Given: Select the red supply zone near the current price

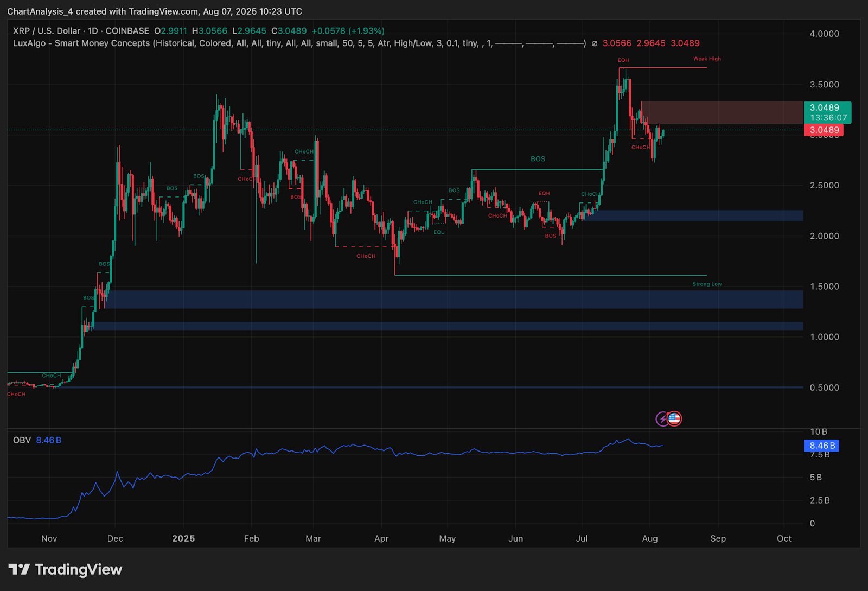Looking at the screenshot, I should (722, 112).
